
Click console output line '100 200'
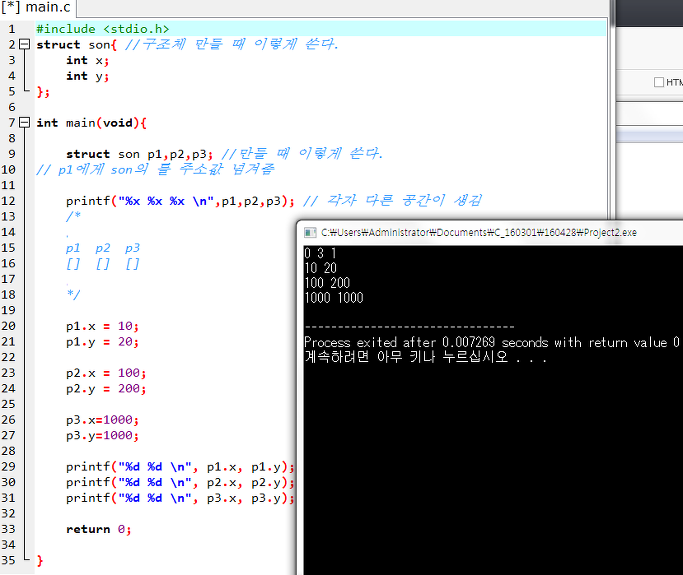tap(327, 283)
